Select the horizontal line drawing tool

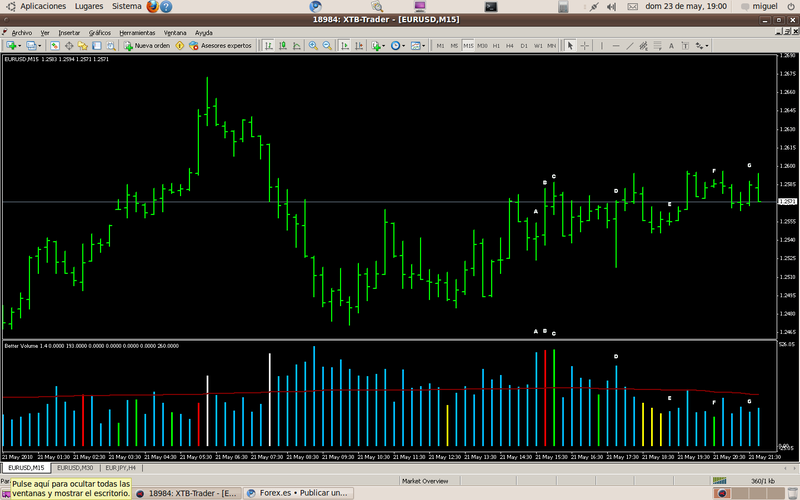pos(616,45)
